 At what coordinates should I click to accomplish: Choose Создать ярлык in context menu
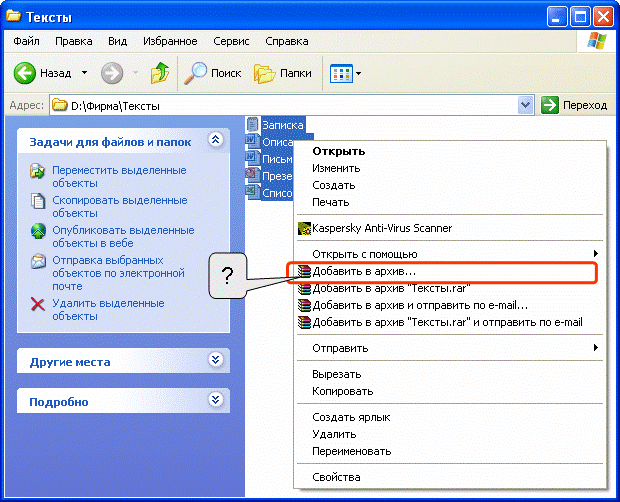[351, 417]
